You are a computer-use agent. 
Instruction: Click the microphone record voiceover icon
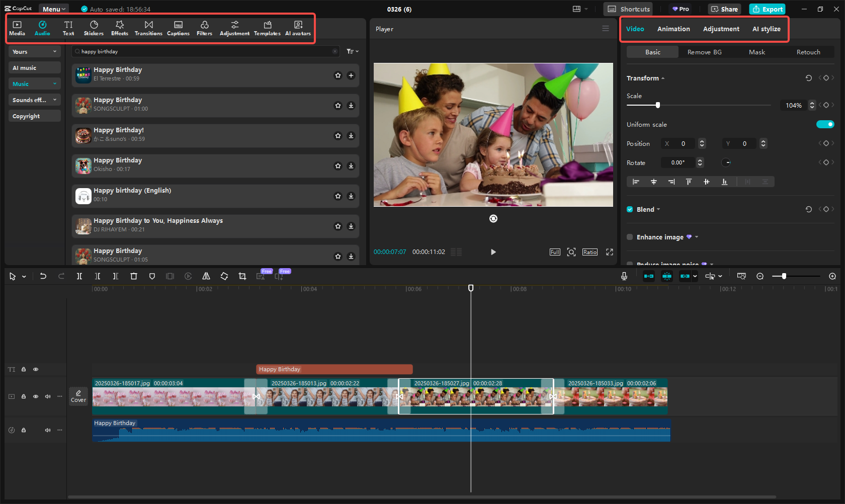(624, 276)
